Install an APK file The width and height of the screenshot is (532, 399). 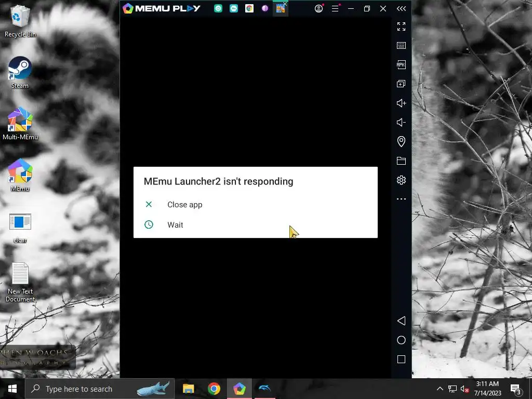pos(402,64)
